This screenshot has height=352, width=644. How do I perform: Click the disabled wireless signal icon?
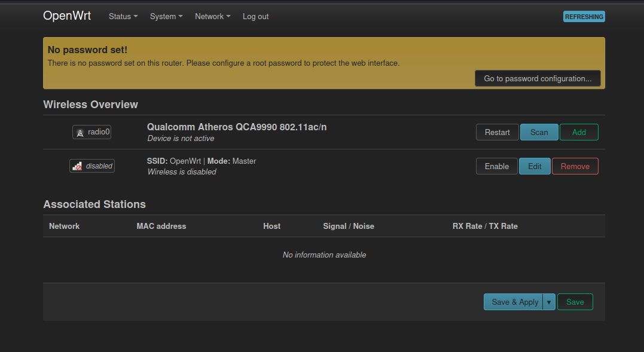[77, 166]
